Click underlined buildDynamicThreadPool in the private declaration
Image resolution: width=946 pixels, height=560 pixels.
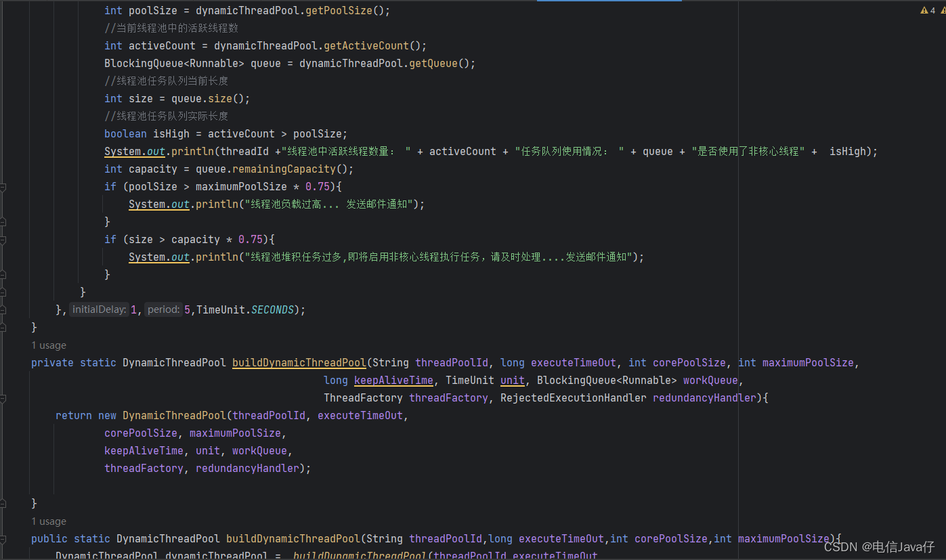click(x=299, y=363)
